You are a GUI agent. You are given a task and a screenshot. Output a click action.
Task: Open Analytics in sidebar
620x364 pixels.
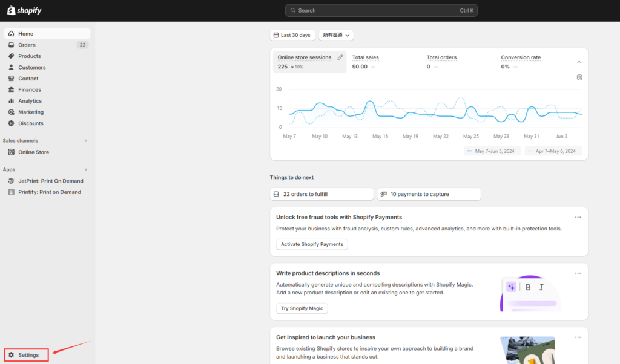[47, 100]
